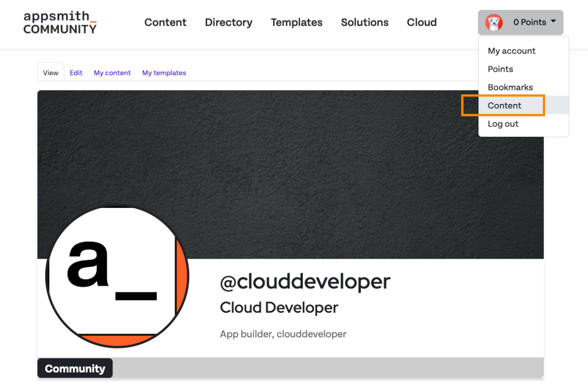The width and height of the screenshot is (588, 387).
Task: Select Content in the account dropdown menu
Action: pos(524,105)
